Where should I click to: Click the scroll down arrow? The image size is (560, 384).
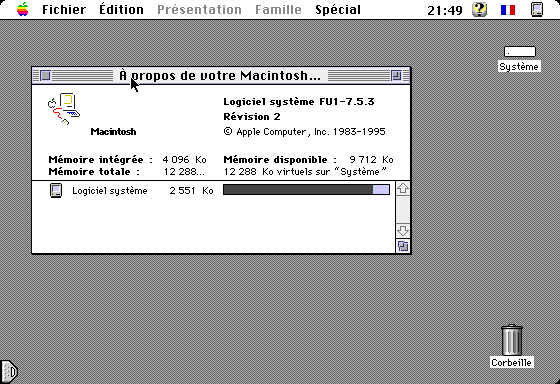pyautogui.click(x=403, y=231)
